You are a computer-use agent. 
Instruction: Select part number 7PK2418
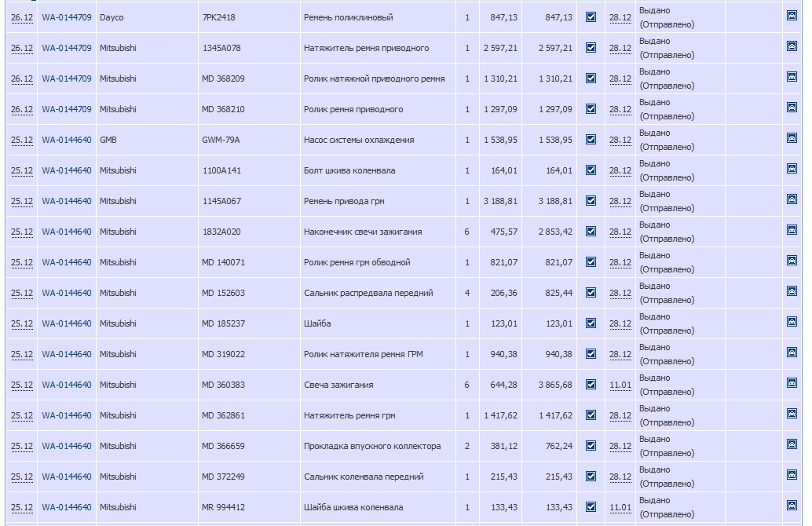tap(218, 17)
